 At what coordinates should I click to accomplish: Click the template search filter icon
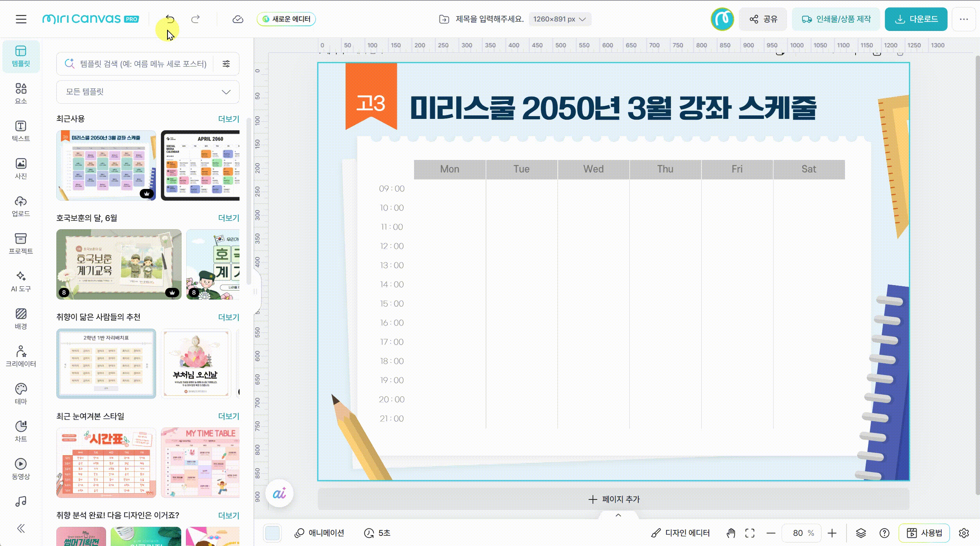226,64
